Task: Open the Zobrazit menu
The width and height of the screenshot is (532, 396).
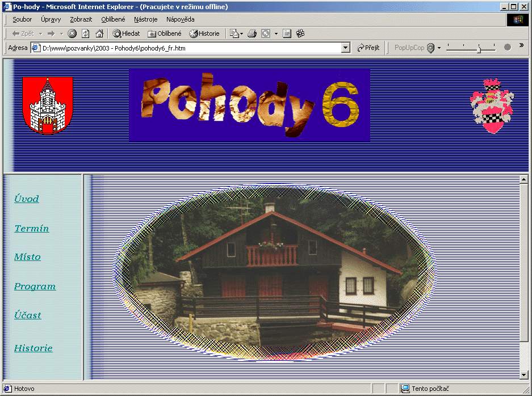Action: (81, 19)
